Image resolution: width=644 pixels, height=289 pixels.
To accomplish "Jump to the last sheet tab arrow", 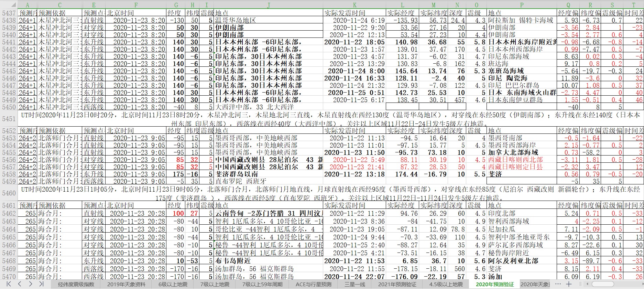I will tap(41, 284).
